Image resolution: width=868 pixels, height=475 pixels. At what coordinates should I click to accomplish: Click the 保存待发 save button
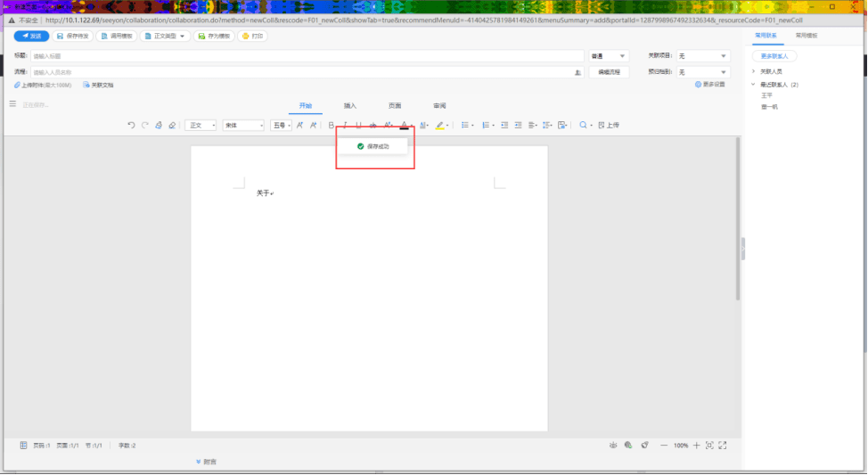point(72,36)
